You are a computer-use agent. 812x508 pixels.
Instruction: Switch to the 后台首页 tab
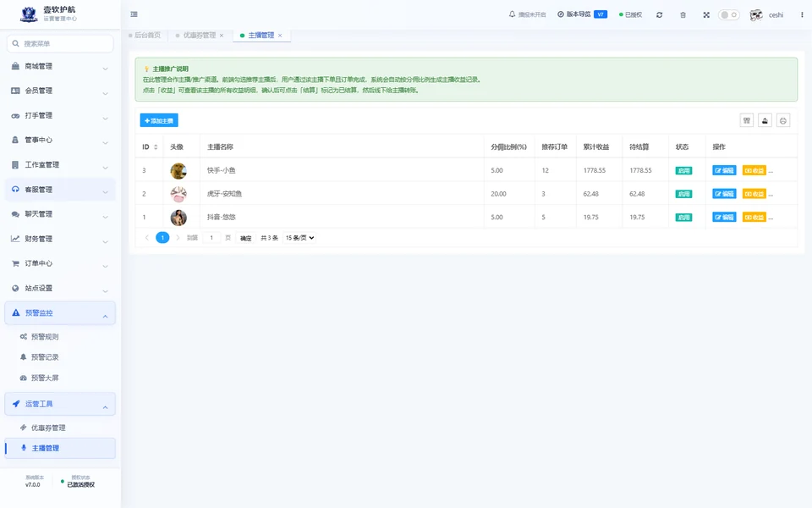point(145,36)
